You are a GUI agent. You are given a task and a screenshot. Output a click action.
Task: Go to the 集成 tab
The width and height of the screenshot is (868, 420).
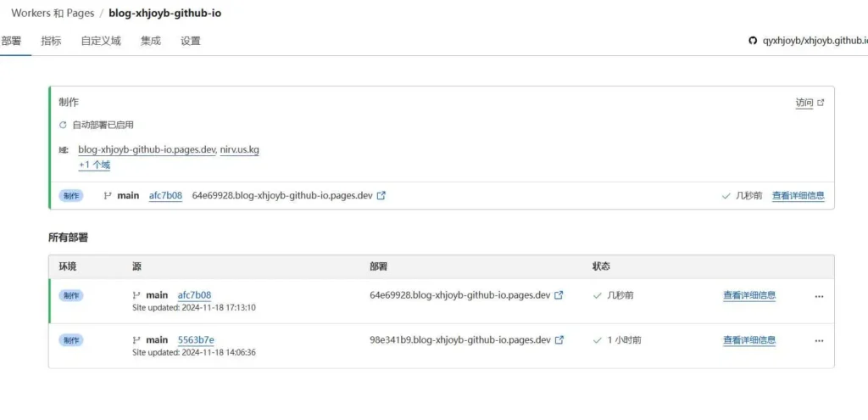151,41
